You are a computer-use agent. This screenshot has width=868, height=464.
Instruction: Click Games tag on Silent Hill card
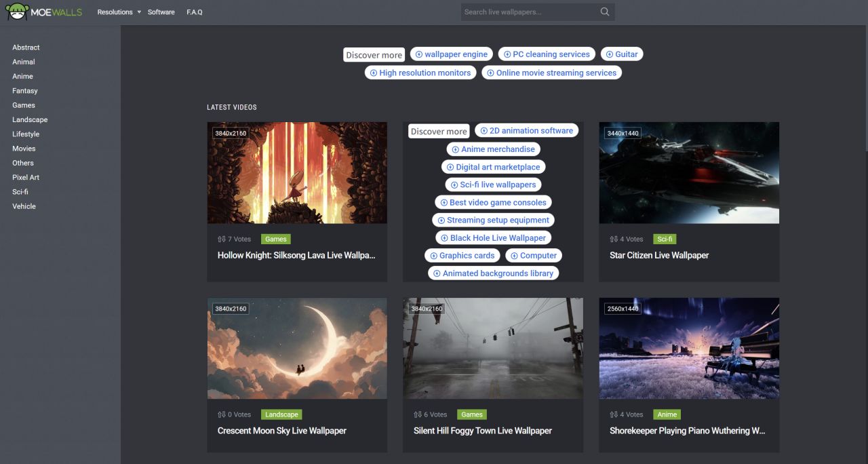pos(472,414)
